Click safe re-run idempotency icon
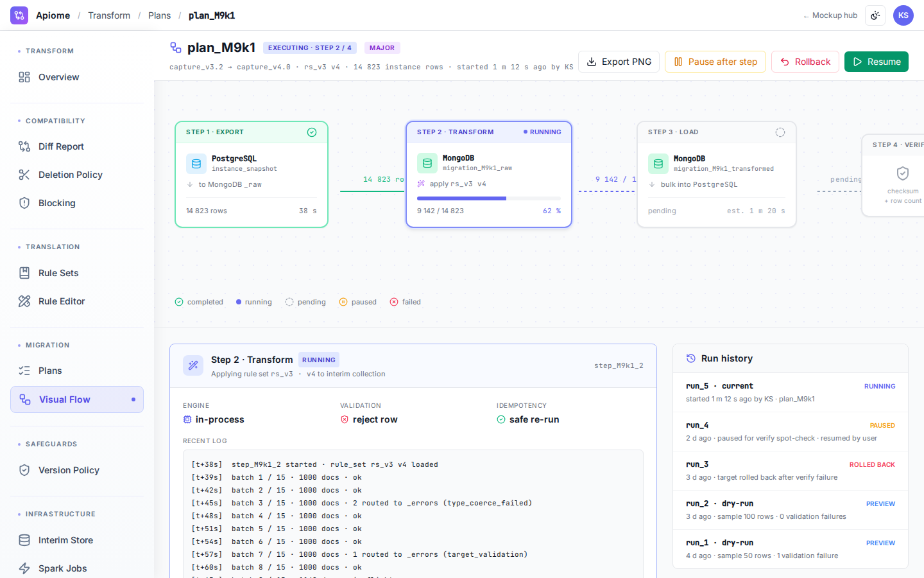 [501, 419]
